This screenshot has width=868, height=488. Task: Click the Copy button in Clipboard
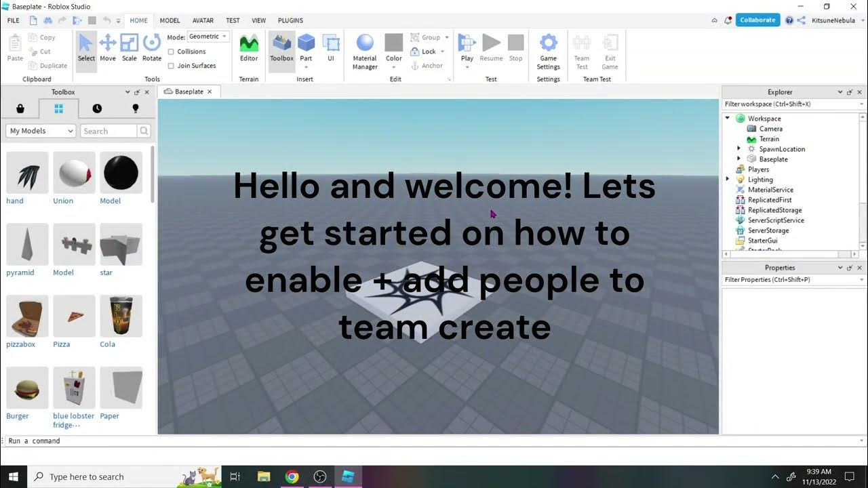pyautogui.click(x=41, y=37)
